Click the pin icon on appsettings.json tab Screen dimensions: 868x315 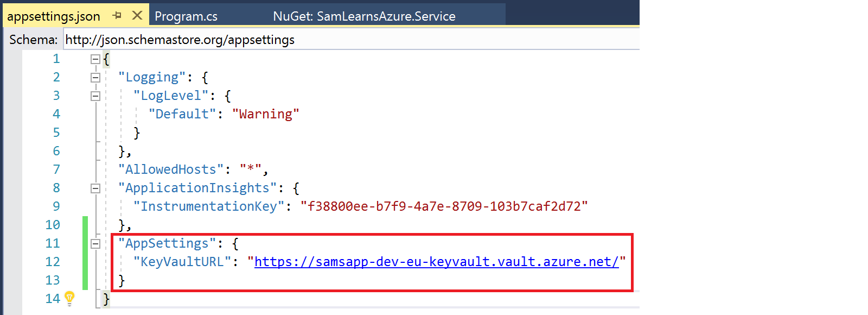tap(117, 16)
